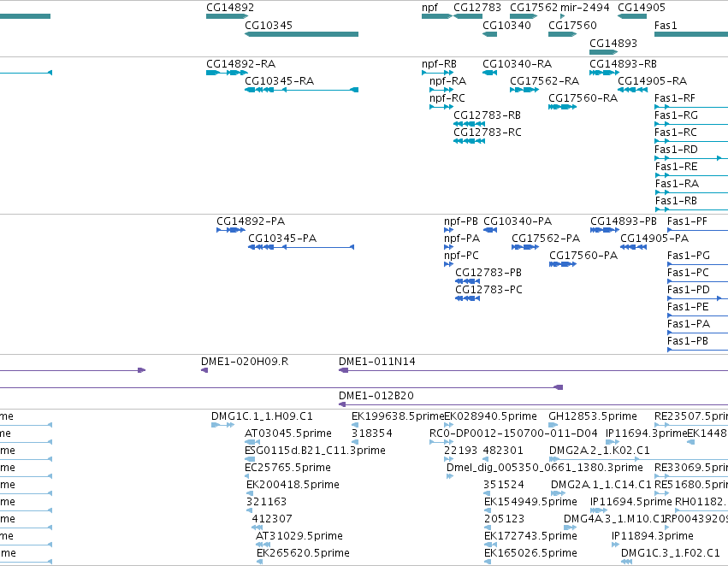The height and width of the screenshot is (566, 728).
Task: Select EST Dmel_dig_005350_0661_1380.3prime
Action: [x=545, y=468]
